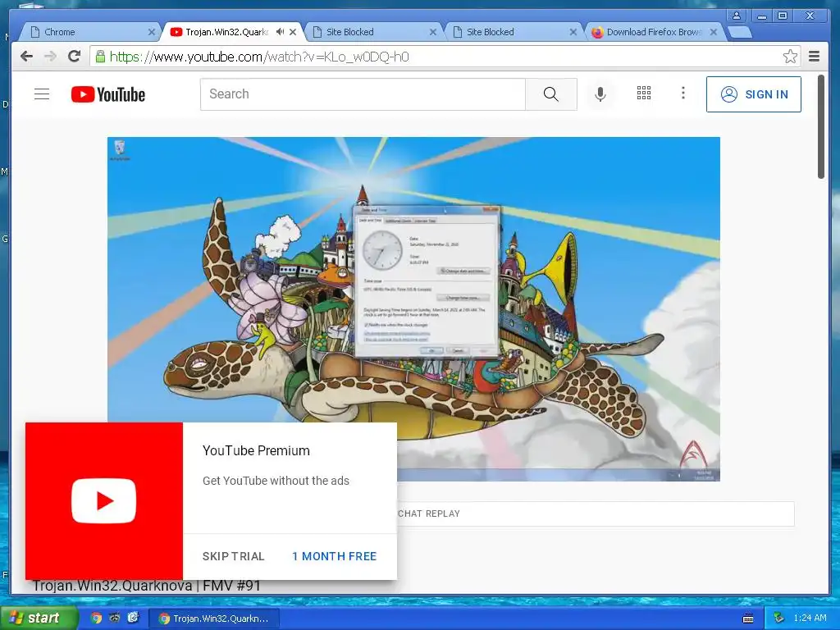This screenshot has height=630, width=840.
Task: Click the keyboard icon in the taskbar
Action: click(748, 619)
